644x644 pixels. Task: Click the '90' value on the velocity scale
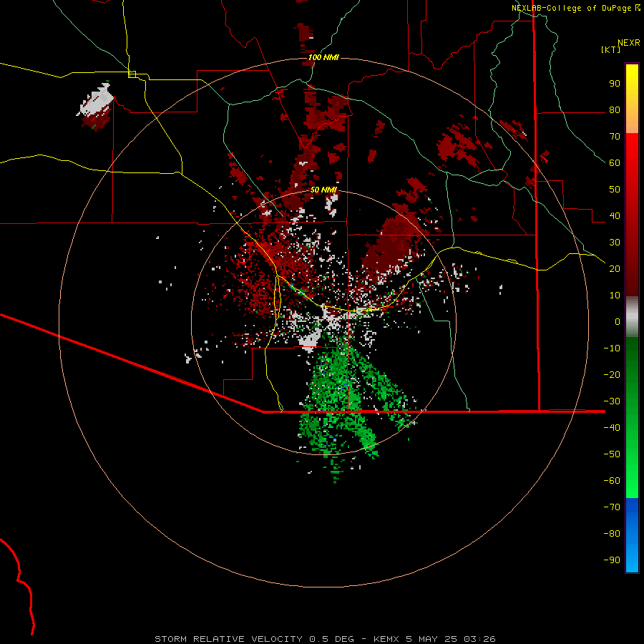coord(615,84)
